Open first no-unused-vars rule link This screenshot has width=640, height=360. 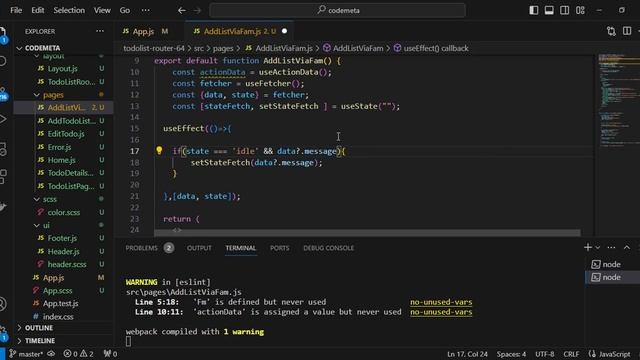[x=441, y=302]
